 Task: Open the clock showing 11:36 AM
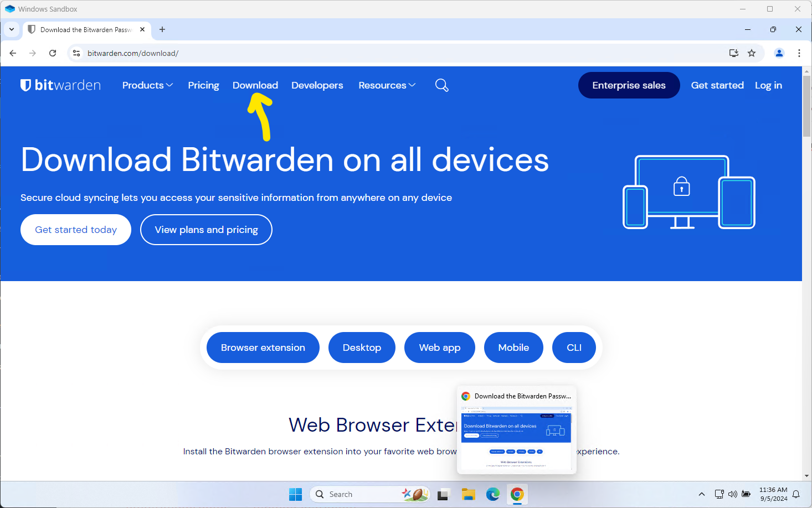click(773, 494)
